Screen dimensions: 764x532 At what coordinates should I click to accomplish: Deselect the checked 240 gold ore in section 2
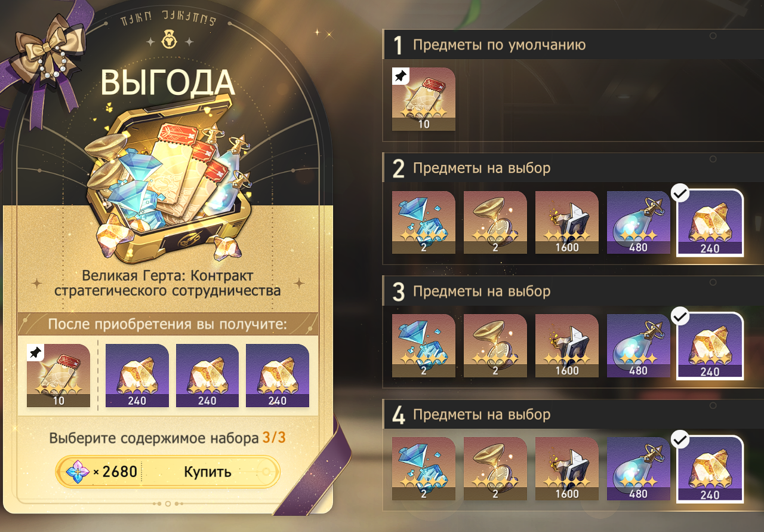(710, 223)
